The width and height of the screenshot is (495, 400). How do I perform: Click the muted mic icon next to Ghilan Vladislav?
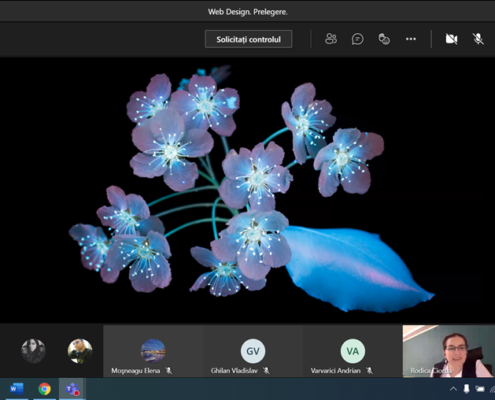coord(266,370)
